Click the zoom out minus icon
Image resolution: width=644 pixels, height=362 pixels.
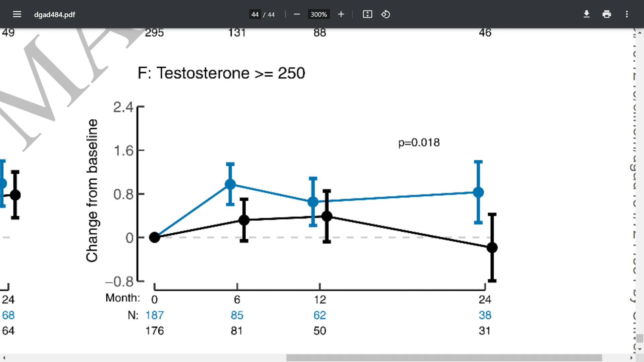[297, 14]
